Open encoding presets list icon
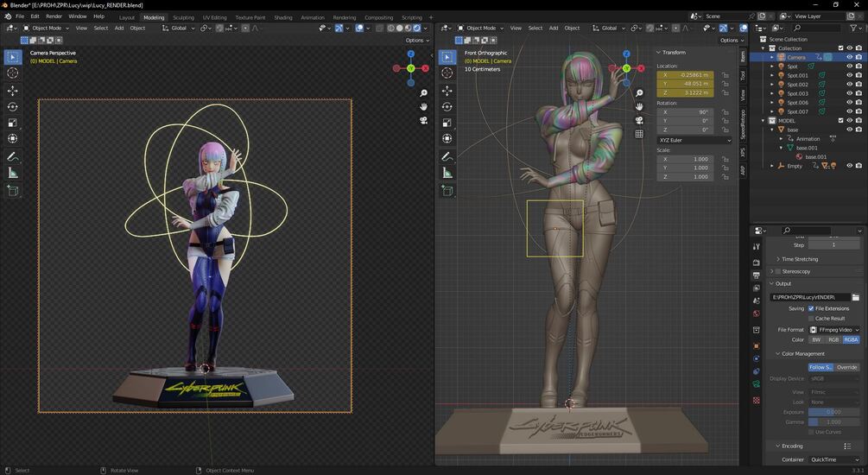The width and height of the screenshot is (868, 475). click(x=847, y=446)
